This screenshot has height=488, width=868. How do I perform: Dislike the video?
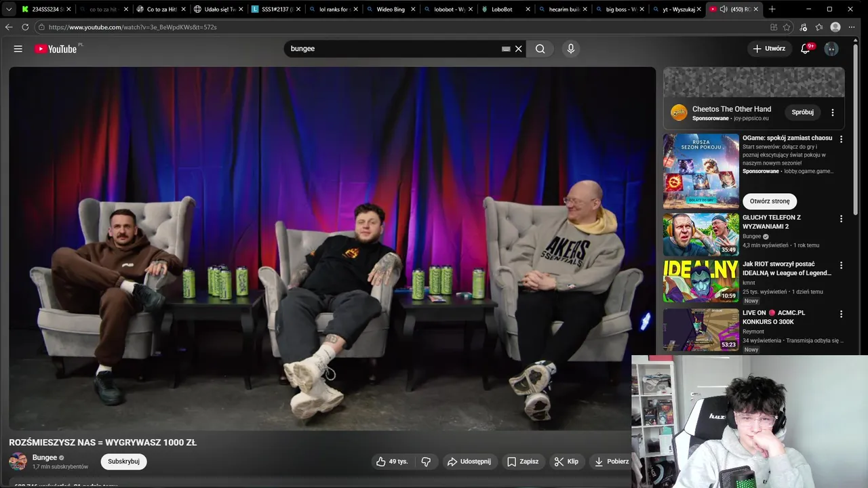tap(426, 462)
